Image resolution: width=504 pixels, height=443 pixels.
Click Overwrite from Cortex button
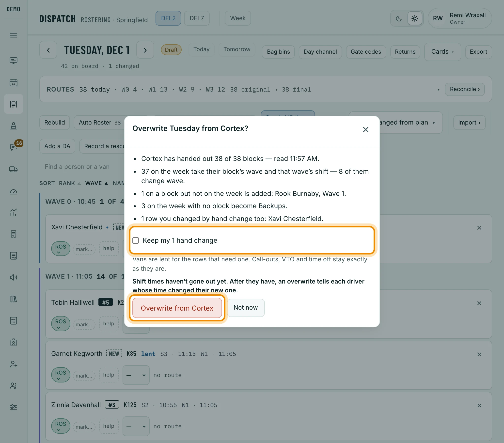click(177, 308)
